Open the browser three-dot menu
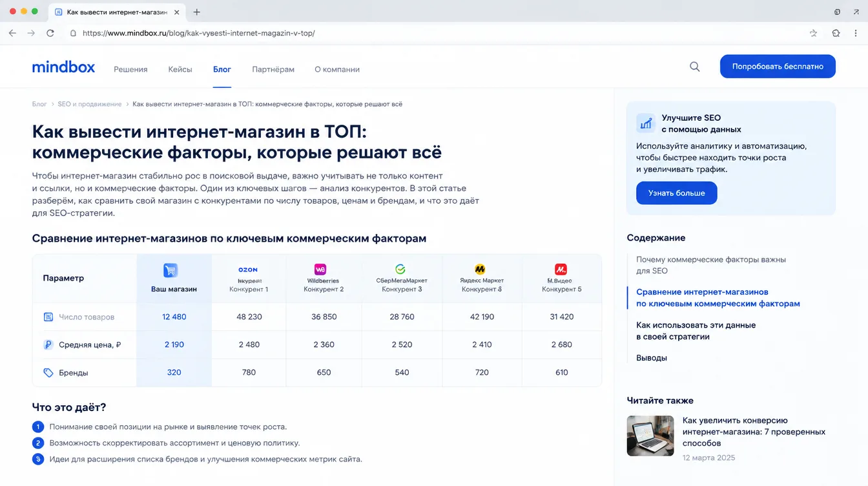Screen dimensions: 868x486 pyautogui.click(x=856, y=33)
